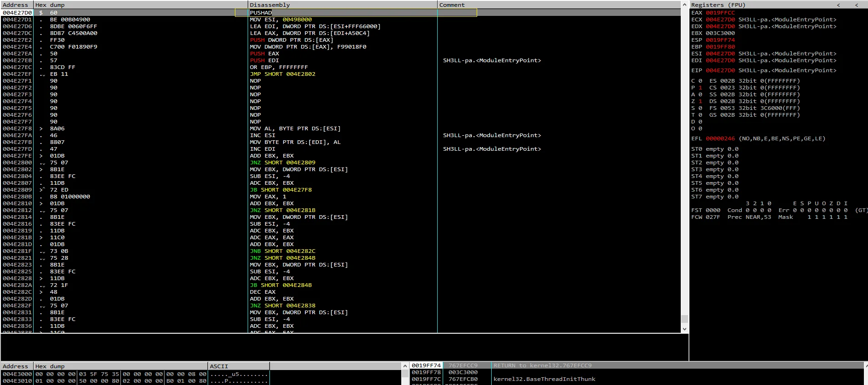Select the JB SHORT 004E27F8 instruction
Image resolution: width=868 pixels, height=385 pixels.
(281, 190)
